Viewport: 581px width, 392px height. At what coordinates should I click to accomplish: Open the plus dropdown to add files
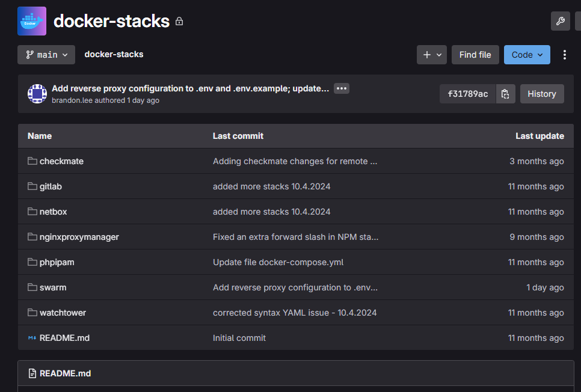coord(432,55)
